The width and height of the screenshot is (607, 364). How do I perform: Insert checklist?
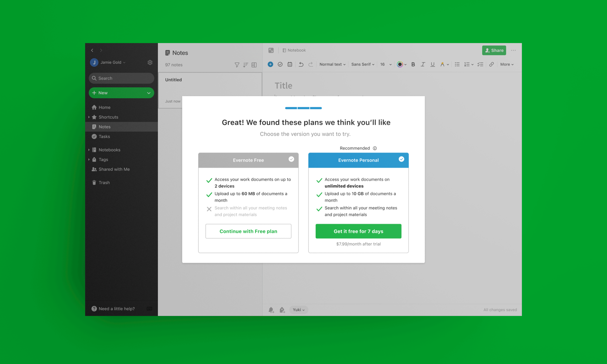click(480, 64)
